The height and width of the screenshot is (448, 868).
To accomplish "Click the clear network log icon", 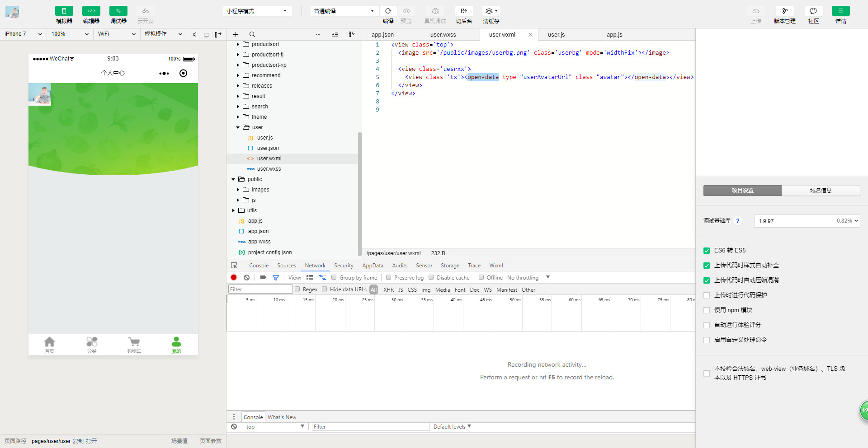I will click(x=246, y=277).
